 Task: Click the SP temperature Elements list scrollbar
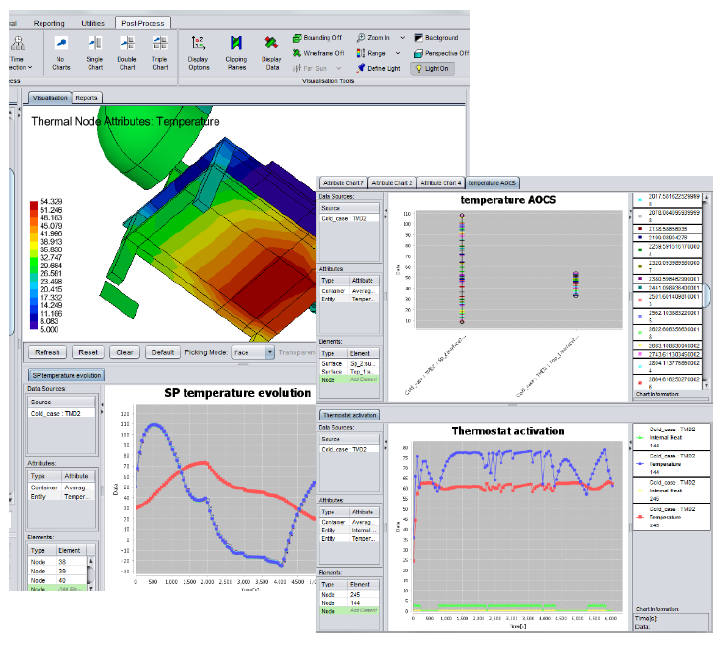[90, 573]
